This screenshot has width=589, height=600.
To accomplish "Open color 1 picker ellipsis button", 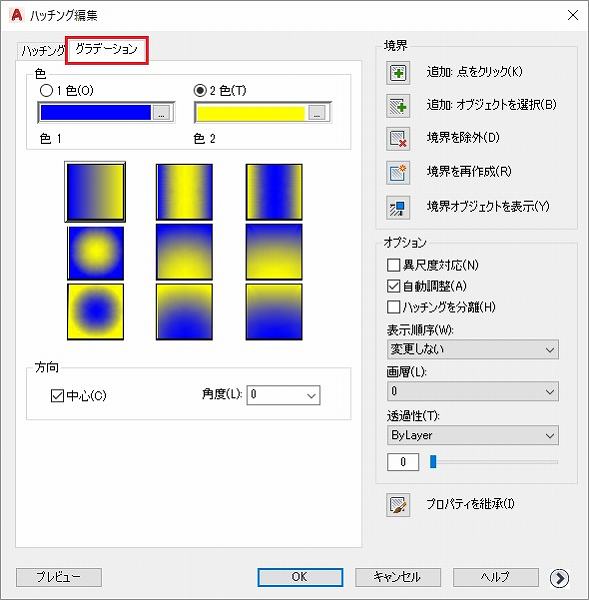I will [162, 112].
